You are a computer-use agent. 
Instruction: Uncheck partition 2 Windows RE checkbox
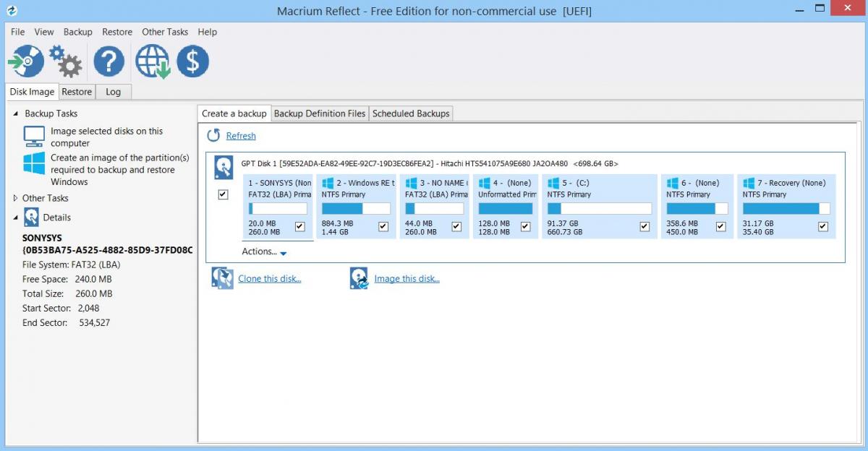[383, 227]
